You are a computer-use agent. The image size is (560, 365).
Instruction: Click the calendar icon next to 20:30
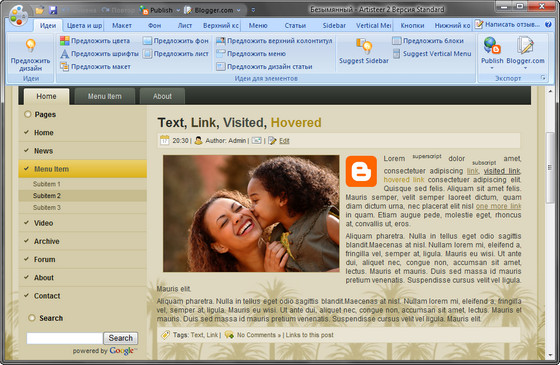coord(164,140)
